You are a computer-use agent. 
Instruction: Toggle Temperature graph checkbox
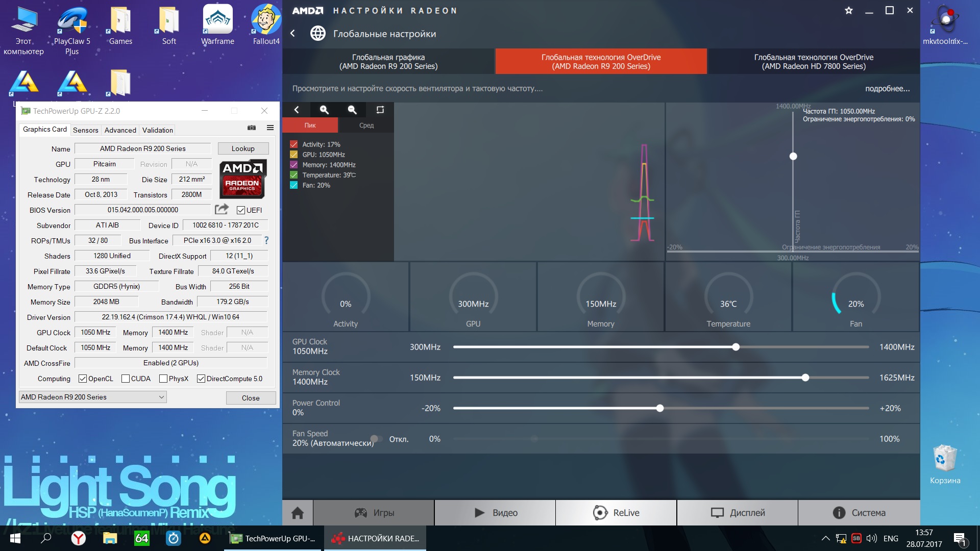click(293, 175)
